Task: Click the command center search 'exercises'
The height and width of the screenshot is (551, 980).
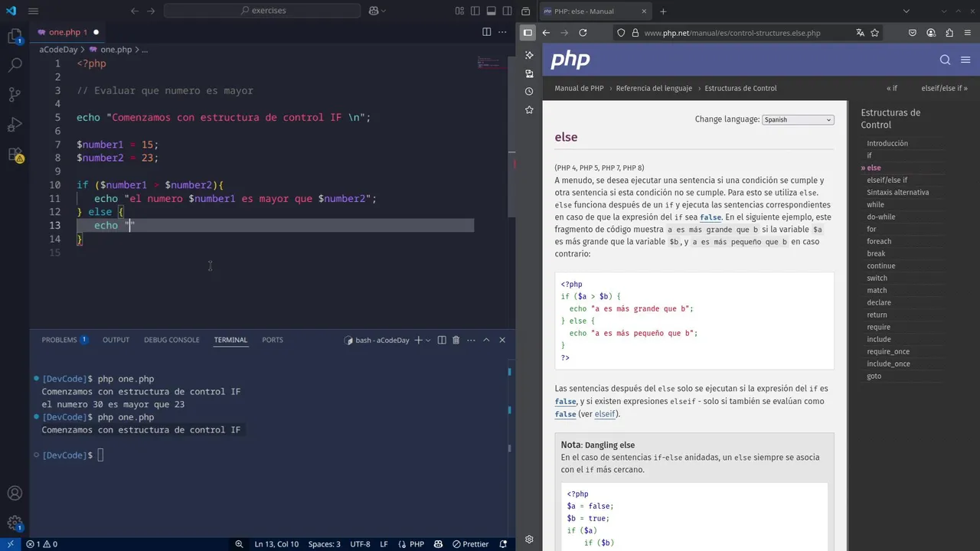Action: click(x=263, y=11)
